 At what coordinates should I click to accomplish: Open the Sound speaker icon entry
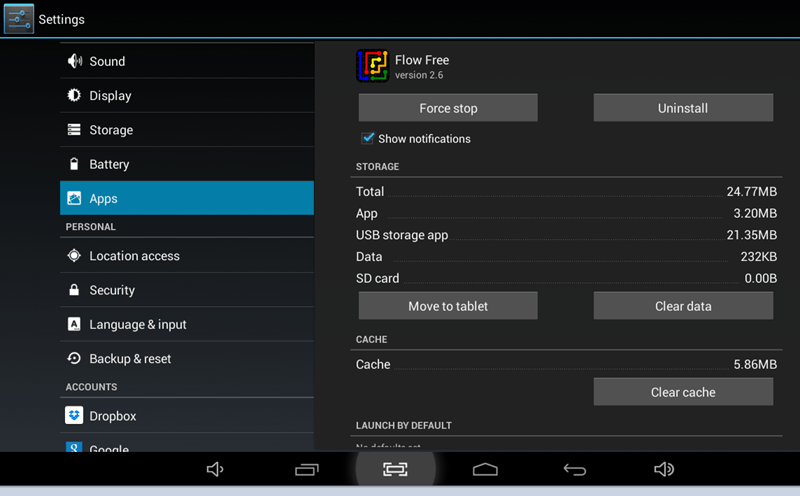coord(74,61)
